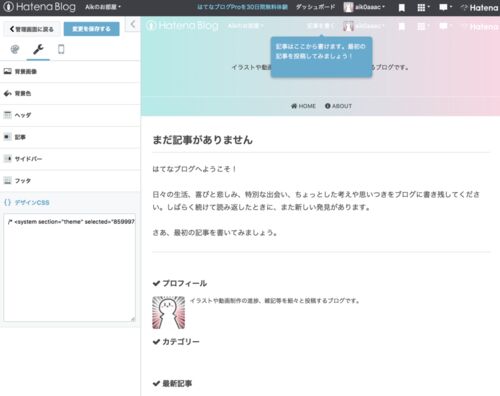Viewport: 500px width, 396px height.
Task: Select the customize wrench tab
Action: (38, 49)
